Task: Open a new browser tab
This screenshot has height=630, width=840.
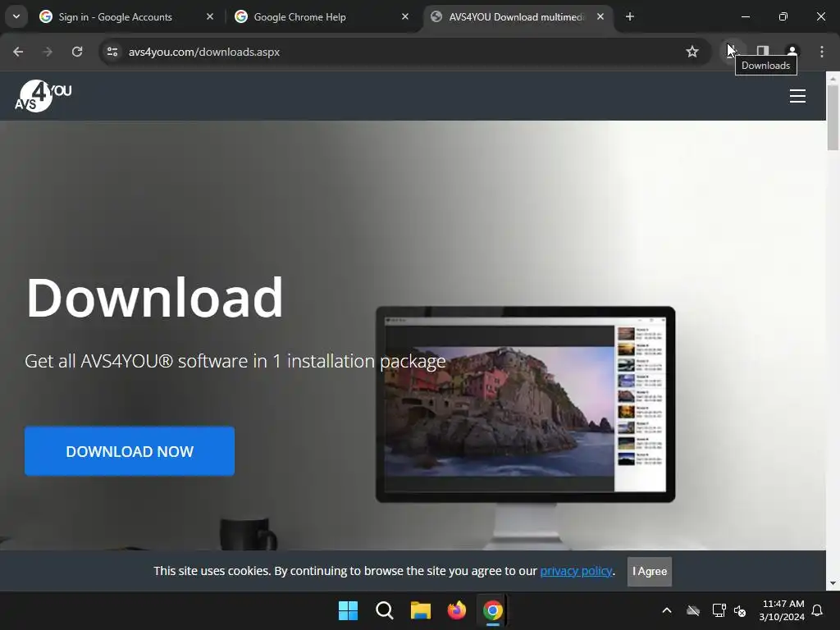Action: click(x=630, y=16)
